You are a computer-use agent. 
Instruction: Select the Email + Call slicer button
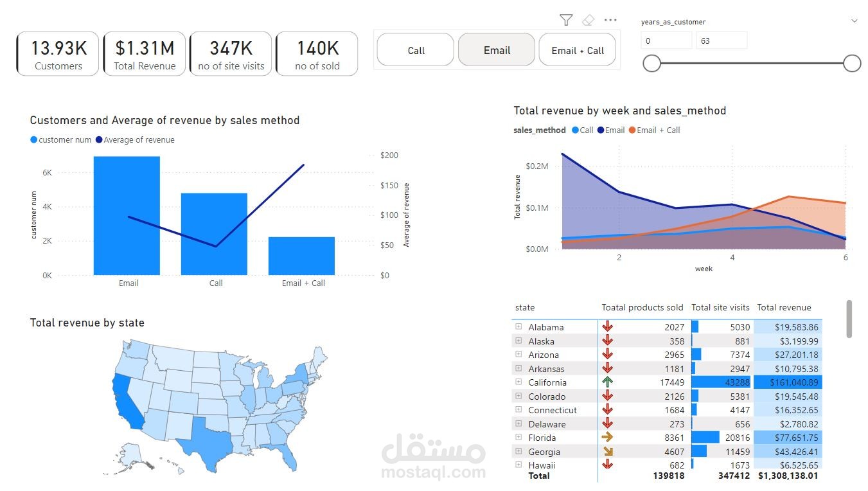[577, 49]
